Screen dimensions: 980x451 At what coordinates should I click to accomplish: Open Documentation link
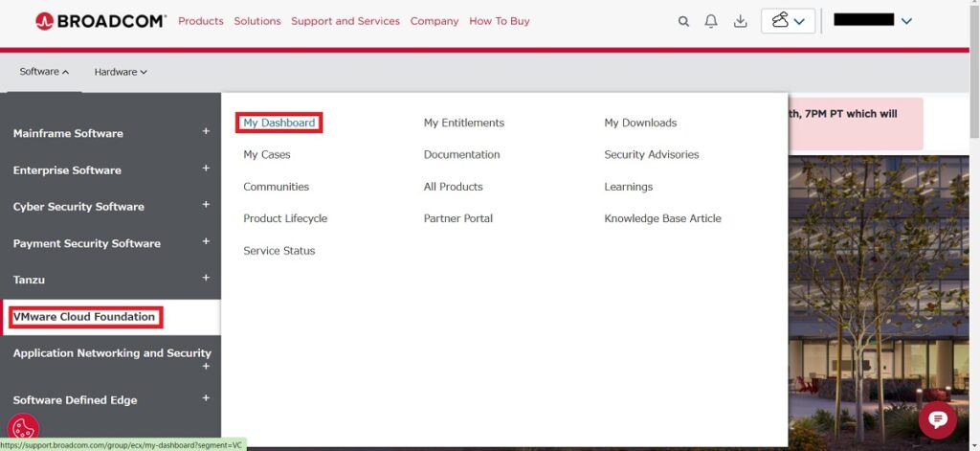pyautogui.click(x=462, y=154)
